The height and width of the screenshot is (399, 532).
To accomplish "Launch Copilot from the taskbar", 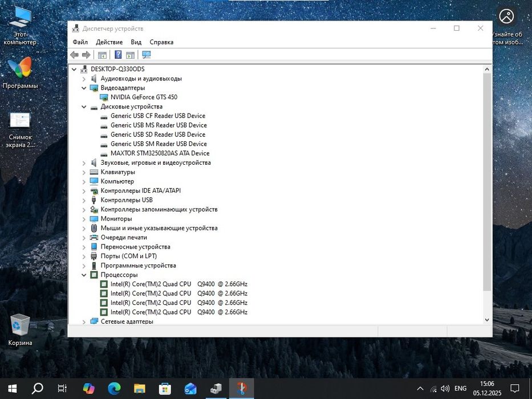I will (x=89, y=389).
